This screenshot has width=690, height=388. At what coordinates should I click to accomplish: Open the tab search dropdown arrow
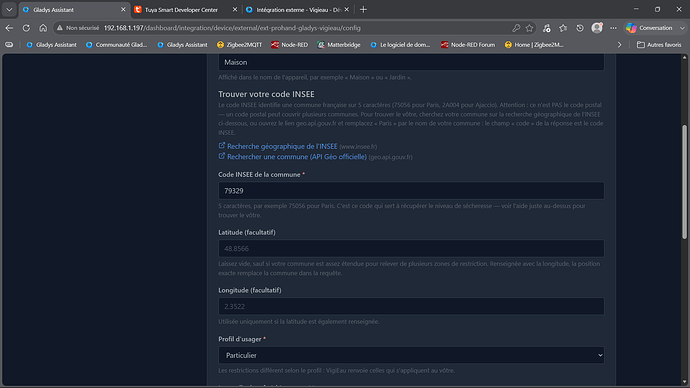[x=9, y=9]
